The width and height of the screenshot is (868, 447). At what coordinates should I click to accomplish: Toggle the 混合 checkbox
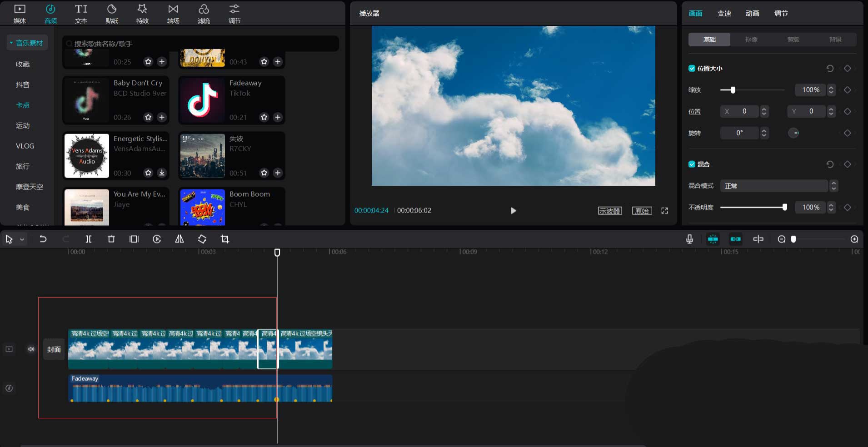692,164
